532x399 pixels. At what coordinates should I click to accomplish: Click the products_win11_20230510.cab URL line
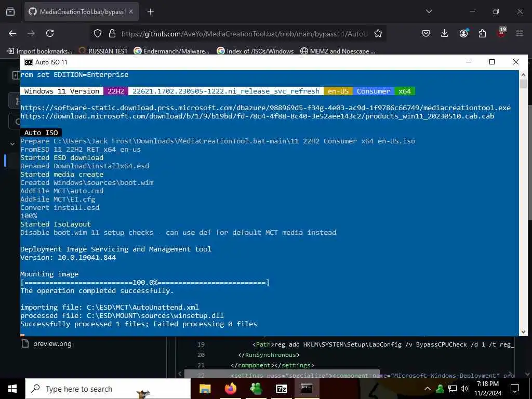pyautogui.click(x=257, y=116)
